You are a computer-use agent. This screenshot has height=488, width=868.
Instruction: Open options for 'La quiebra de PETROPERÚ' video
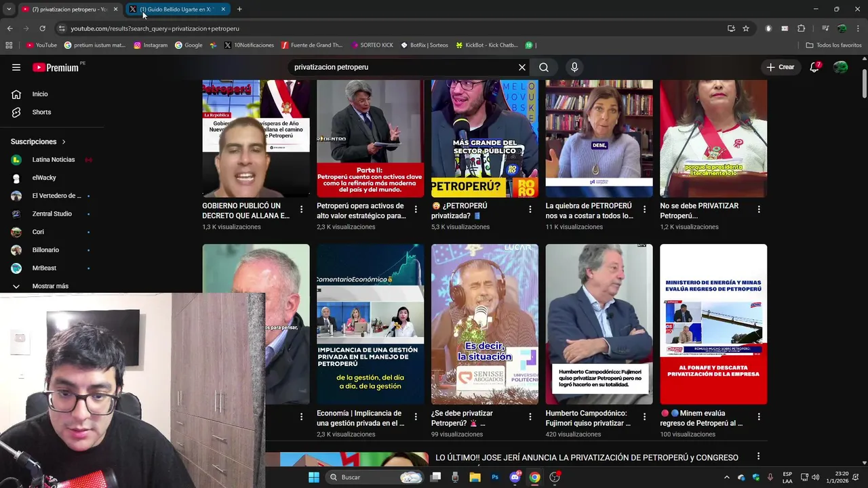[x=645, y=209]
